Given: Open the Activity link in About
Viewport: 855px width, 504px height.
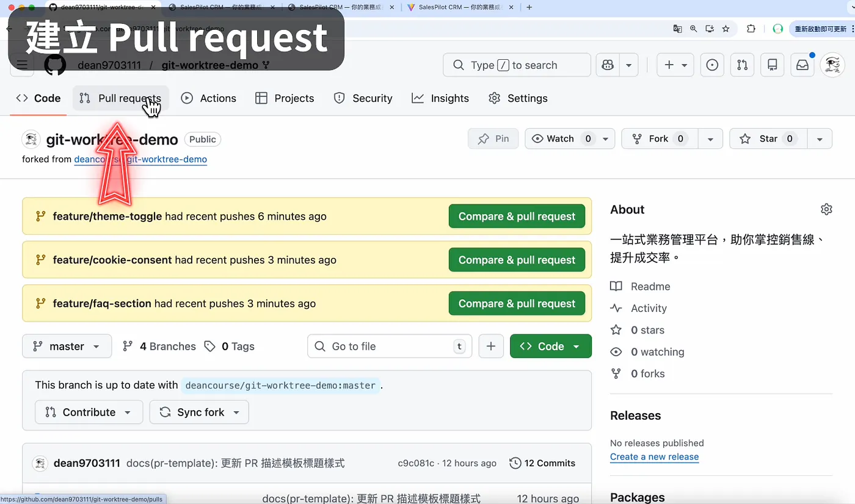Looking at the screenshot, I should point(639,308).
